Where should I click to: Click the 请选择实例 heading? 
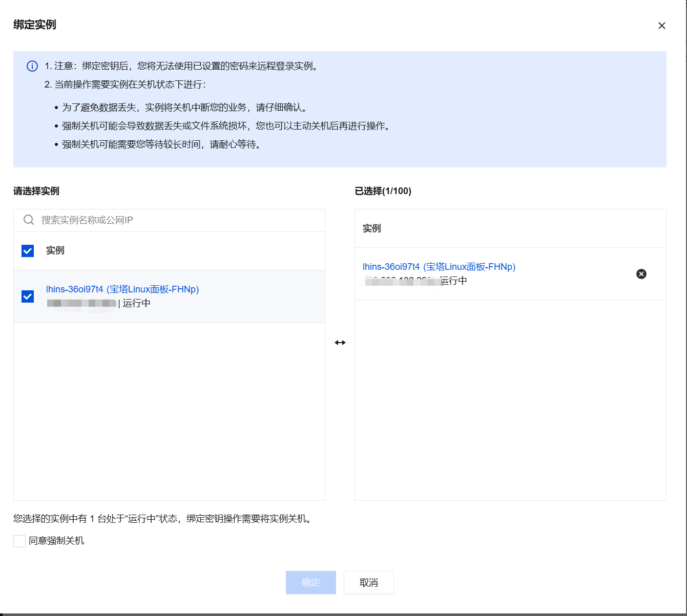tap(36, 191)
